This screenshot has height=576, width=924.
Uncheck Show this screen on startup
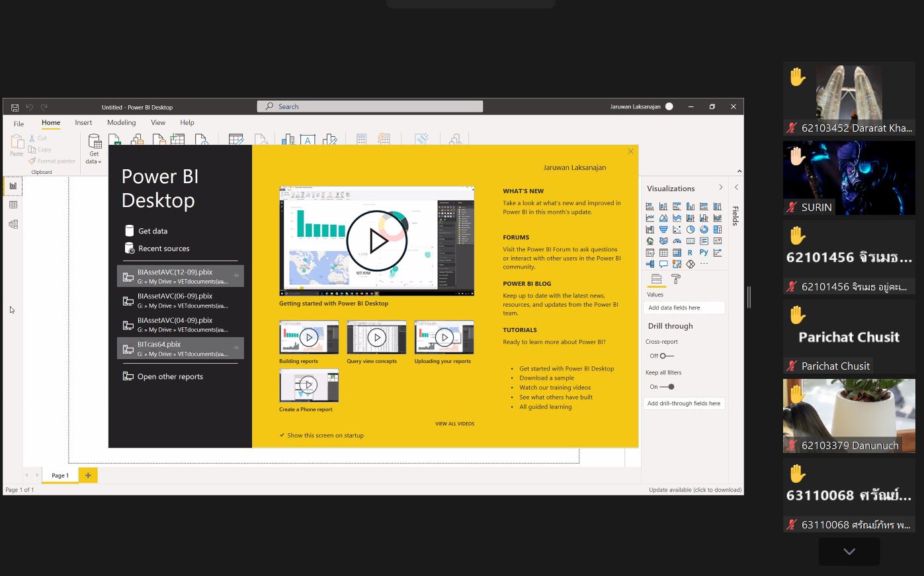(282, 435)
